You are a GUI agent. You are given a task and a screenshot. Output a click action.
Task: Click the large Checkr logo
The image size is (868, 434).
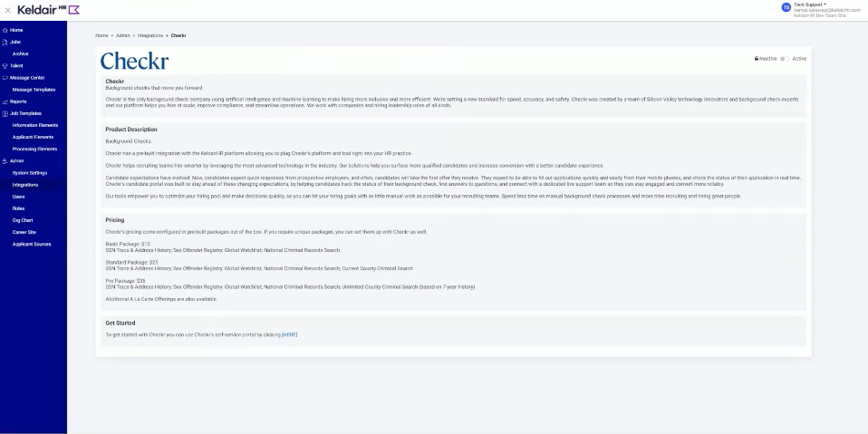(x=134, y=61)
